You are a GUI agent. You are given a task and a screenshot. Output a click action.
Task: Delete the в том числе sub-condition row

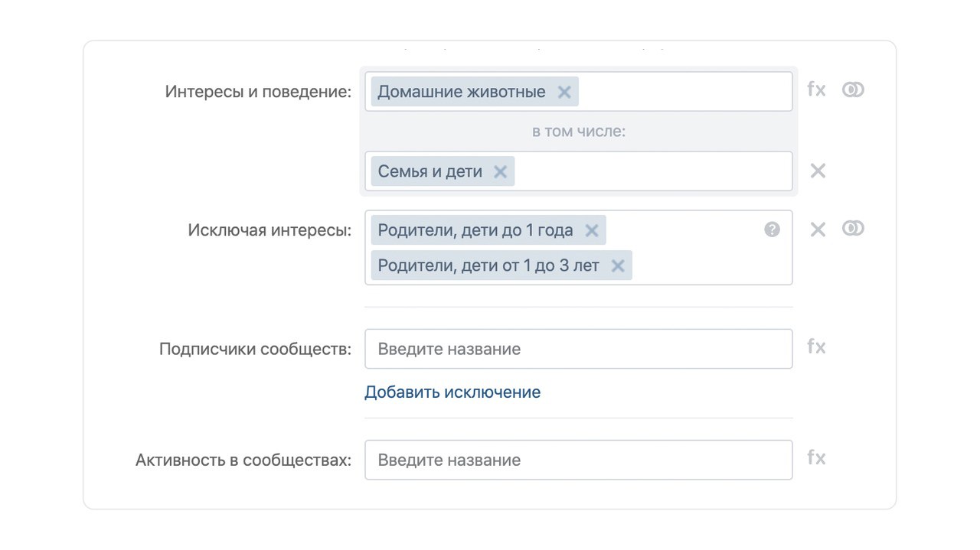[818, 171]
